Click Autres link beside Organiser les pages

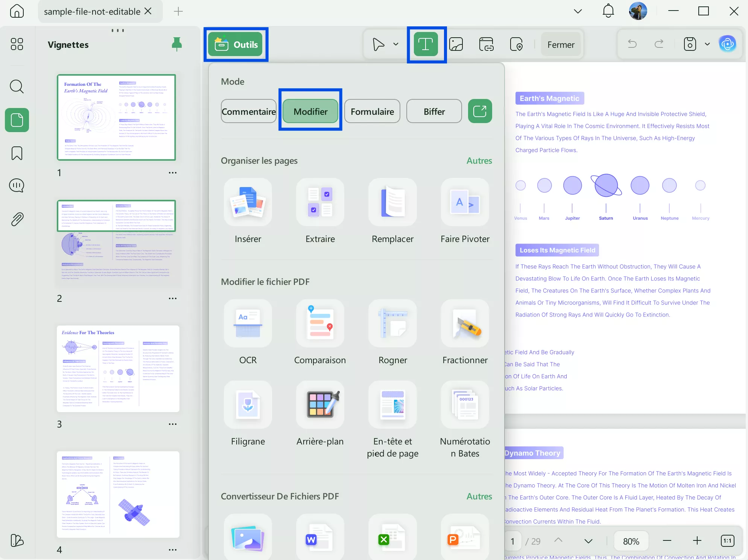[x=479, y=161]
